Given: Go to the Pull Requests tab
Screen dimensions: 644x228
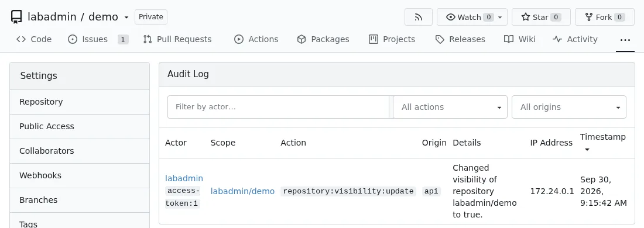Looking at the screenshot, I should [x=177, y=39].
